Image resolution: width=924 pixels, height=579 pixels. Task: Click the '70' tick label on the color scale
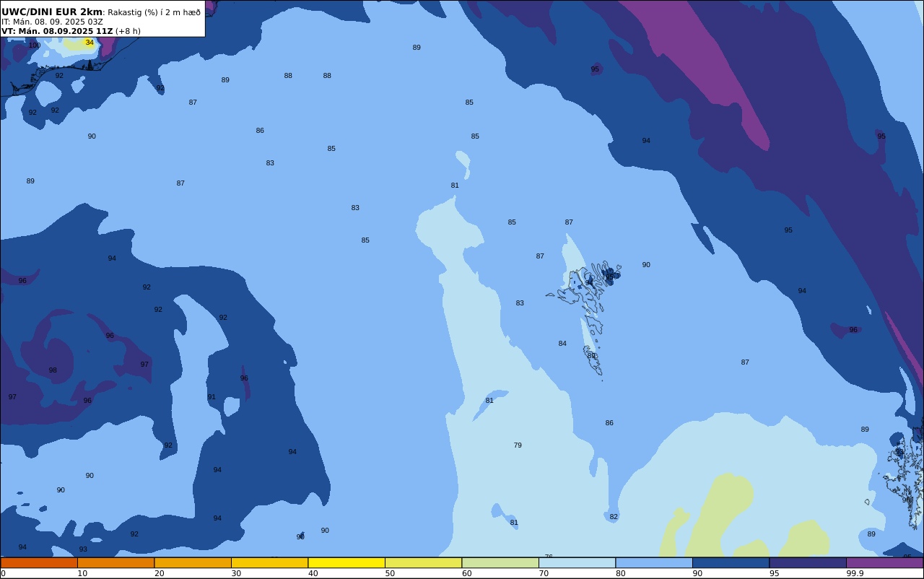click(x=544, y=573)
